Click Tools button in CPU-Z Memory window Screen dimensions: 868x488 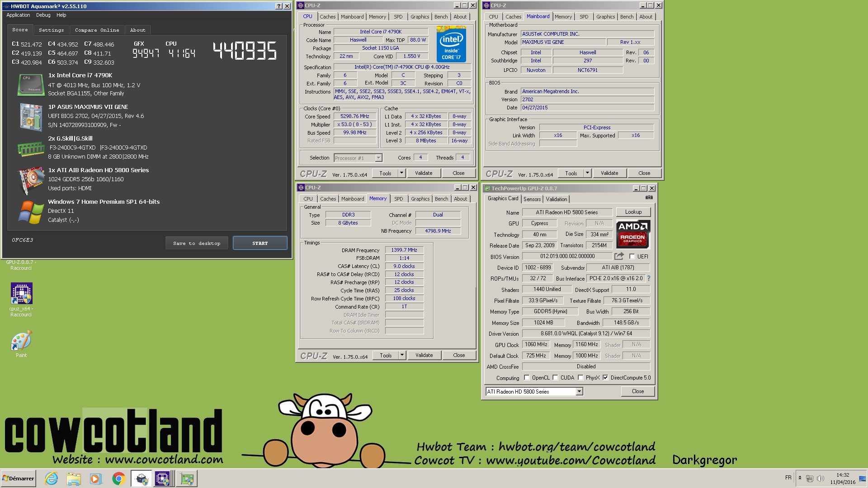pos(386,355)
